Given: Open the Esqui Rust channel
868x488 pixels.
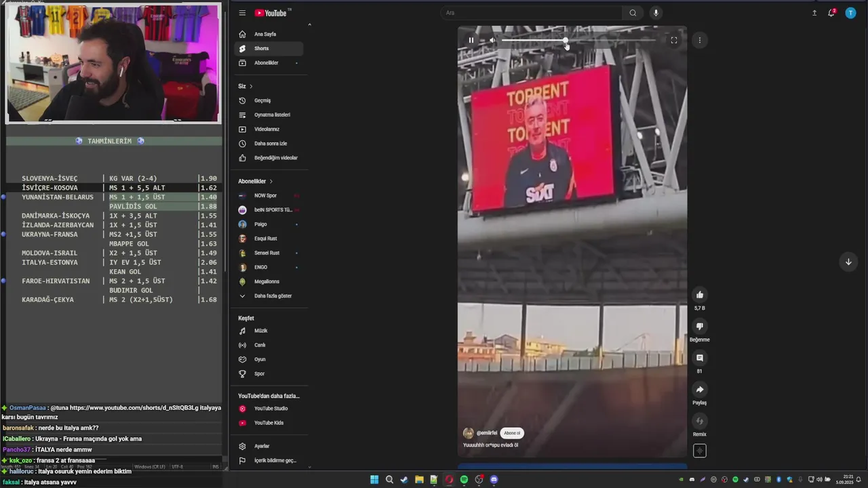Looking at the screenshot, I should (269, 239).
